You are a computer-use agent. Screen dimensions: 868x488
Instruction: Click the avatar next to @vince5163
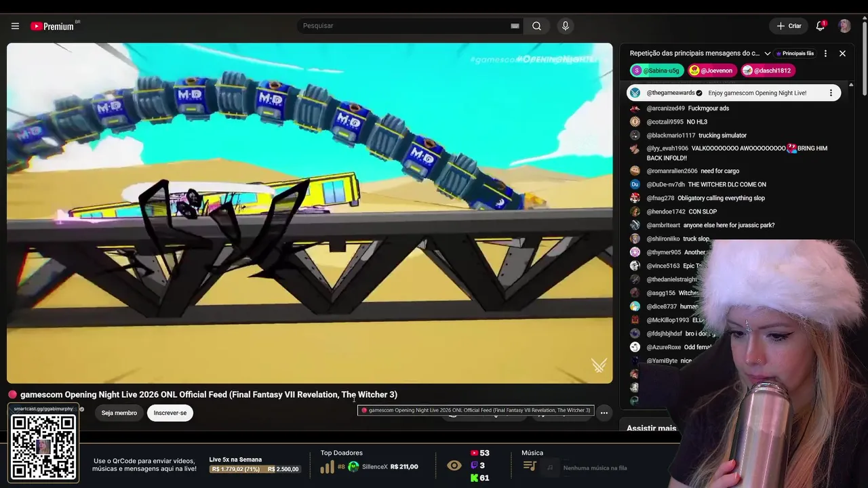(x=635, y=266)
